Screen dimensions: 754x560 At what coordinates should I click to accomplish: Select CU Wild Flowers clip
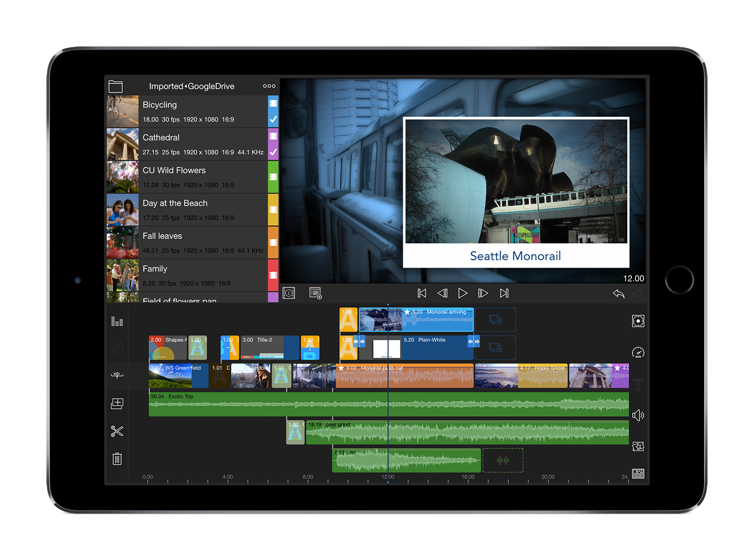[x=193, y=177]
